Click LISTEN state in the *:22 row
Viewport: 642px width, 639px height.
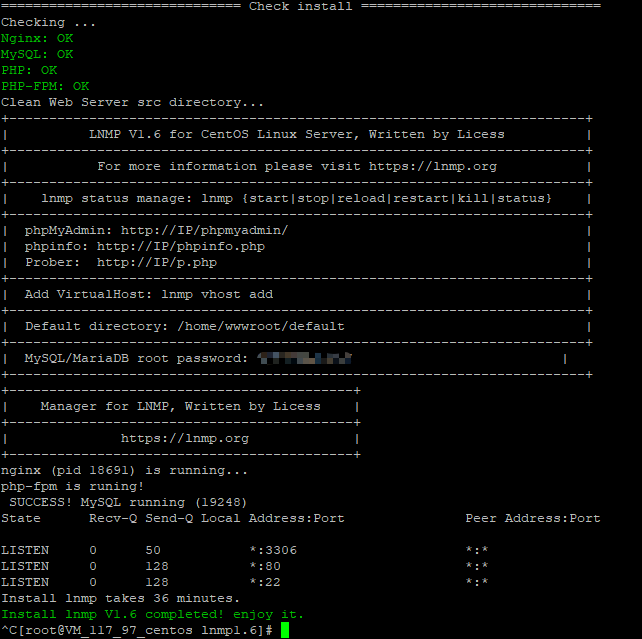click(x=25, y=582)
